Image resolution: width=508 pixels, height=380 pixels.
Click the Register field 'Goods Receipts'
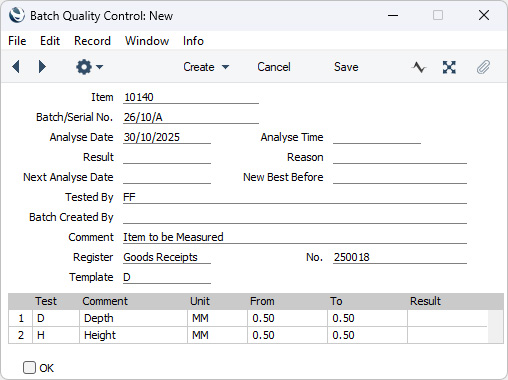167,257
